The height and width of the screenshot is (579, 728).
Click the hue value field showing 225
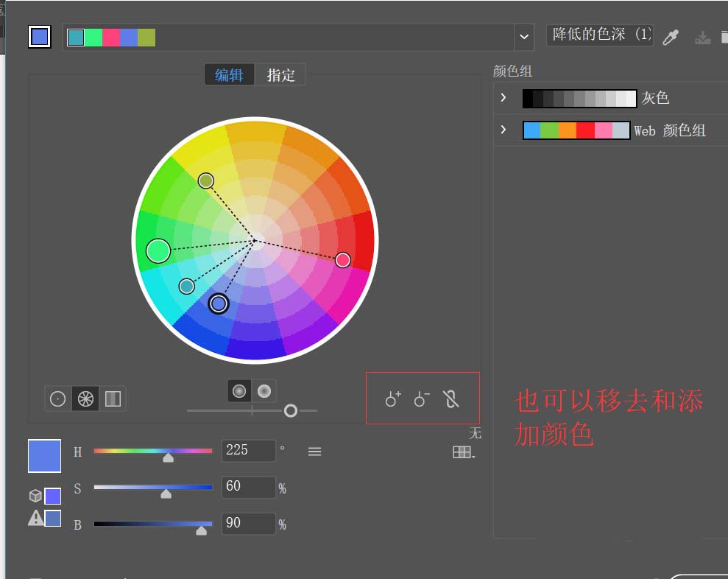[x=248, y=450]
